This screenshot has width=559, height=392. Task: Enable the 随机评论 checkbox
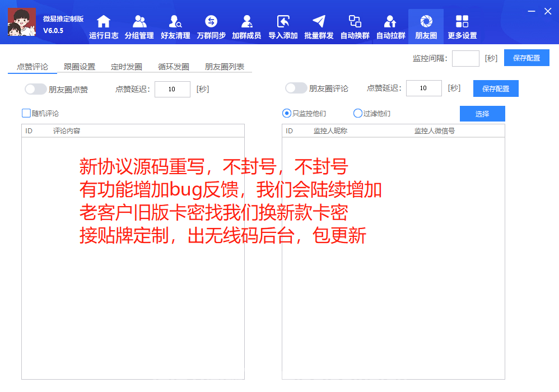(26, 113)
